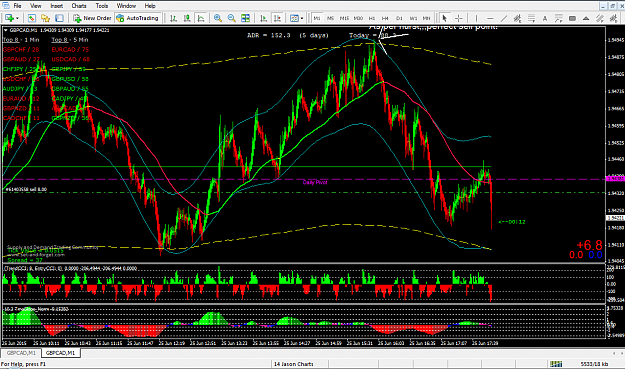Select the equidistant channel tool
625x369 pixels.
point(517,18)
